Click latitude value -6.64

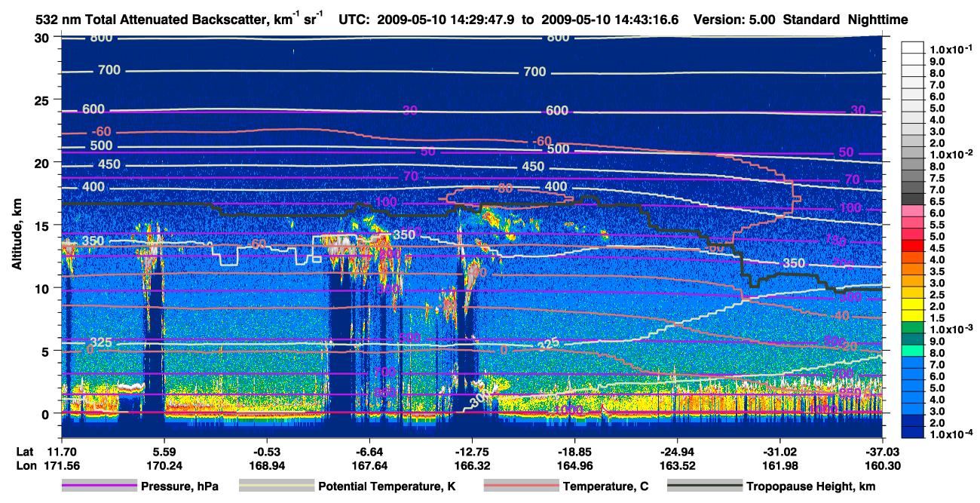[369, 452]
